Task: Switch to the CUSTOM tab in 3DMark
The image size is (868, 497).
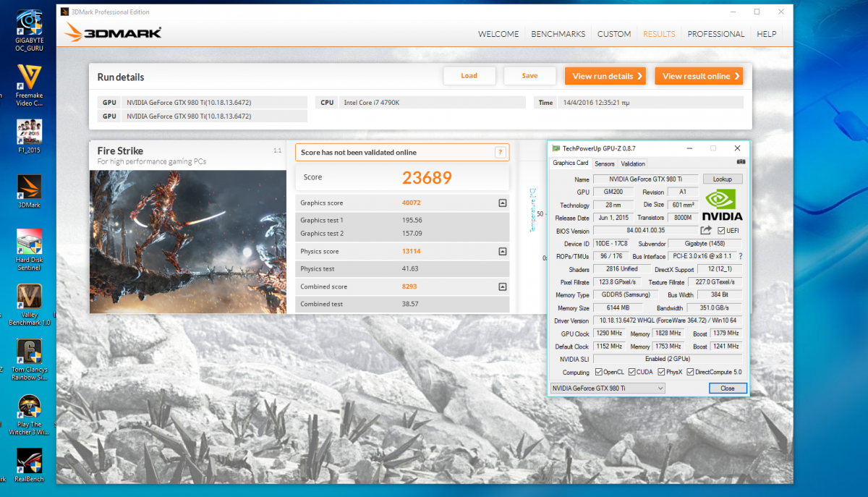Action: [x=614, y=34]
